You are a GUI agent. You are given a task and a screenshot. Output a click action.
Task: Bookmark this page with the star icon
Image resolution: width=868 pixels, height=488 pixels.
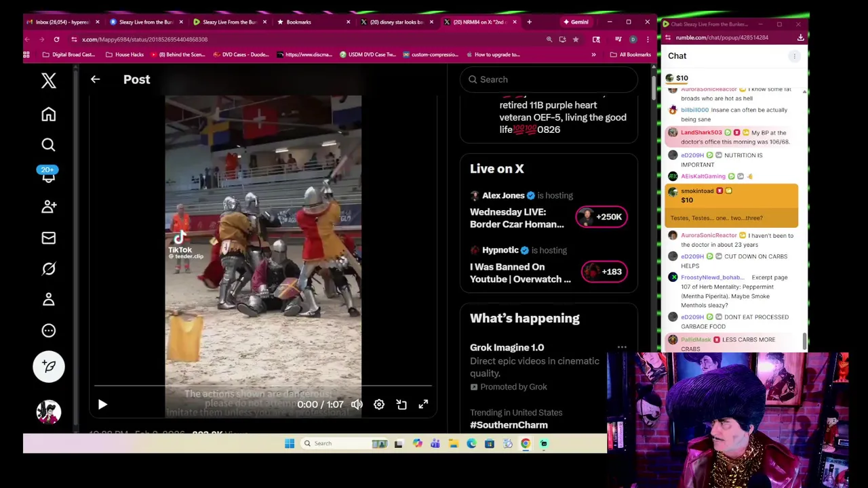point(576,39)
